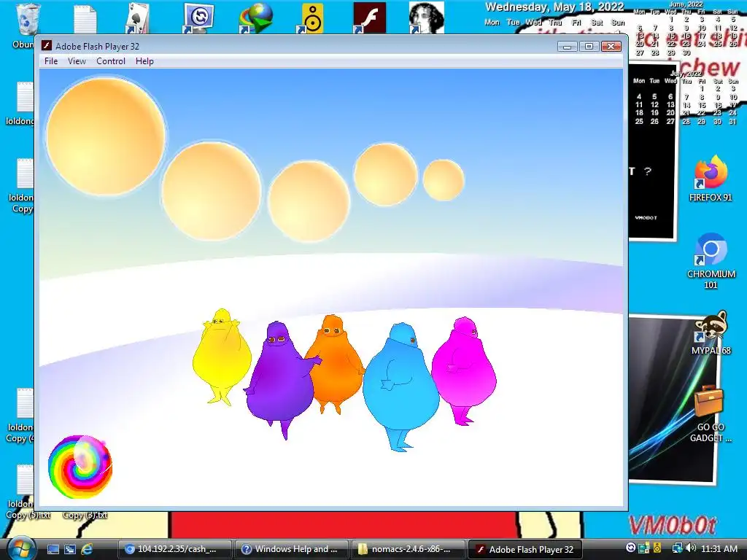Open the MYPAL 68 raccoon shortcut
This screenshot has height=560, width=747.
pos(711,333)
